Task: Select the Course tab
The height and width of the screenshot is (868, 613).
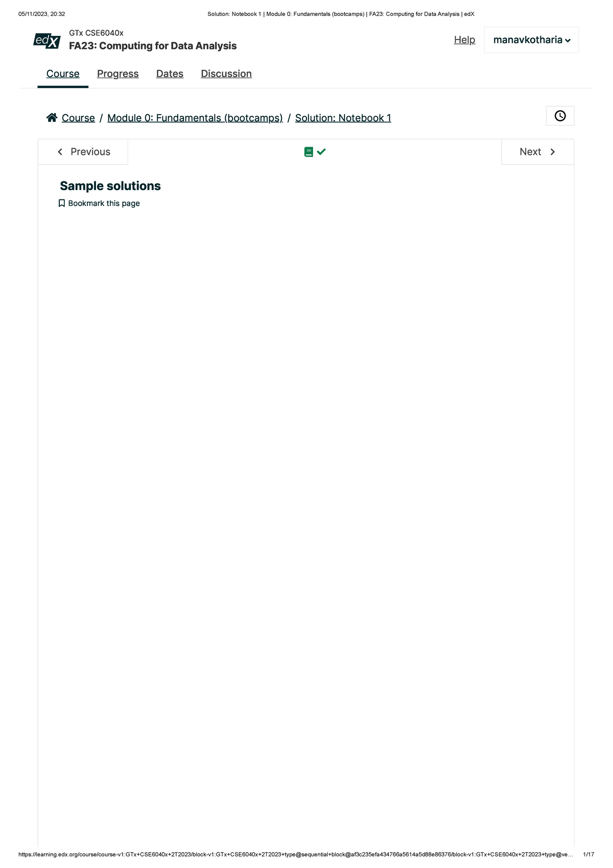Action: click(63, 74)
